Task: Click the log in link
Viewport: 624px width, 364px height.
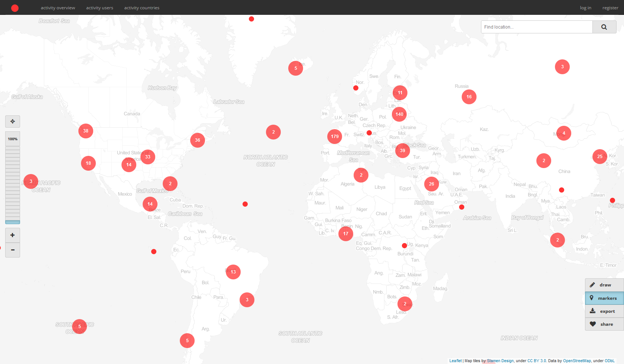Action: (585, 7)
